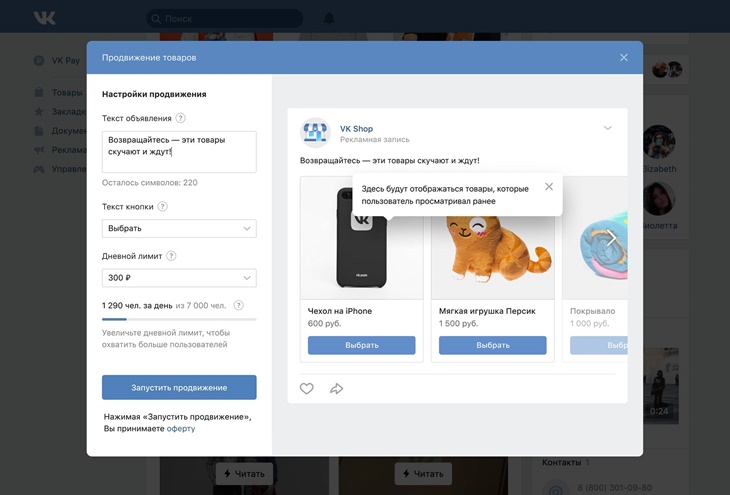
Task: Click the audience reach progress bar
Action: (179, 319)
